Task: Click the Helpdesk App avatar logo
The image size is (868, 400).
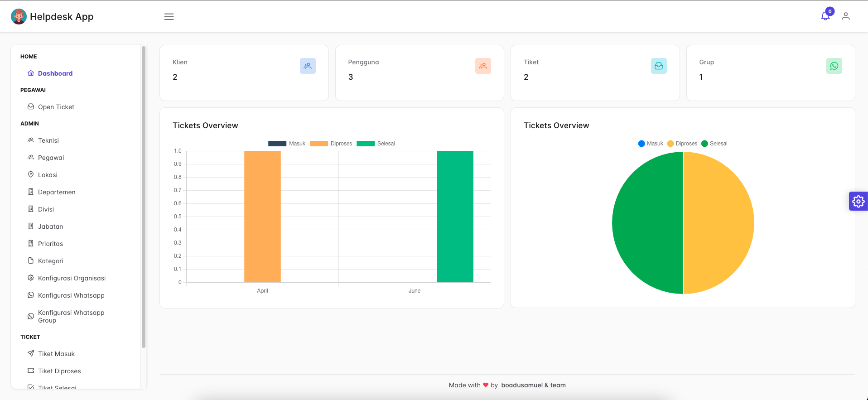Action: tap(19, 16)
